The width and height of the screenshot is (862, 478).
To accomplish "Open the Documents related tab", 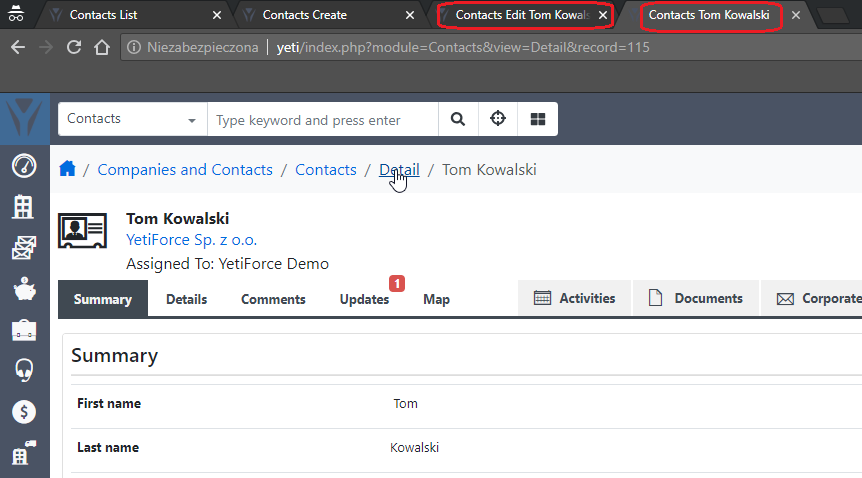I will tap(695, 298).
